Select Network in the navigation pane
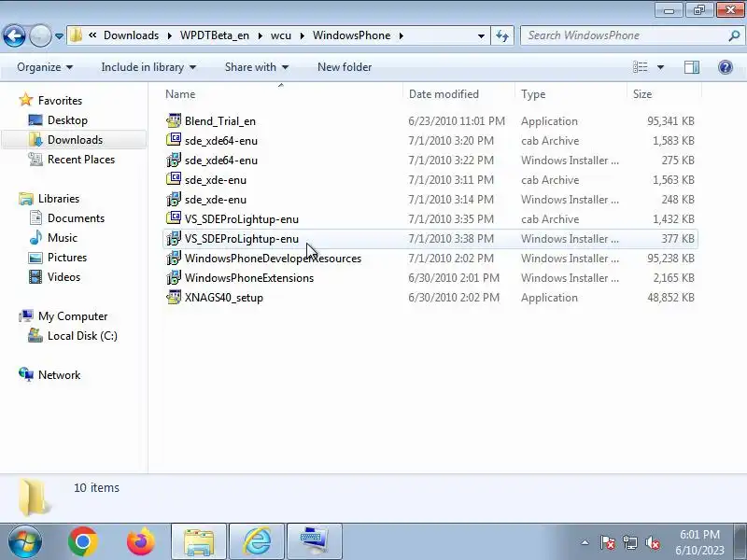The width and height of the screenshot is (747, 560). (x=59, y=375)
